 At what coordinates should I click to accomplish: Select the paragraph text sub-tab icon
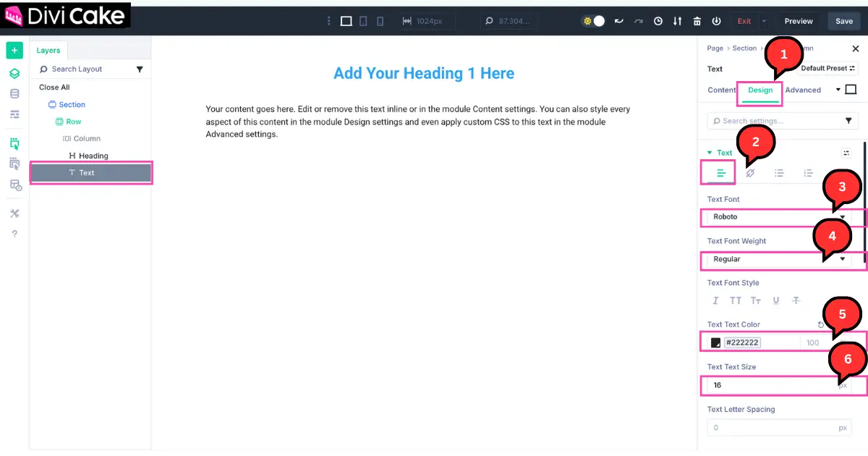[721, 173]
